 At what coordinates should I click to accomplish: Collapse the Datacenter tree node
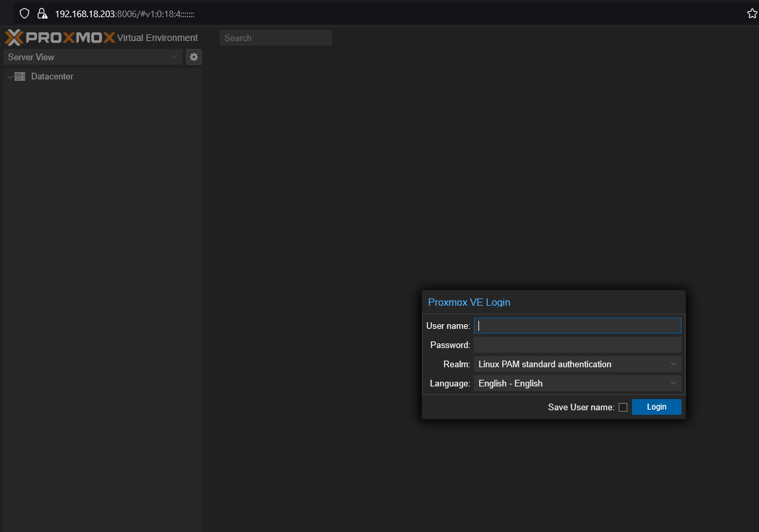(10, 77)
